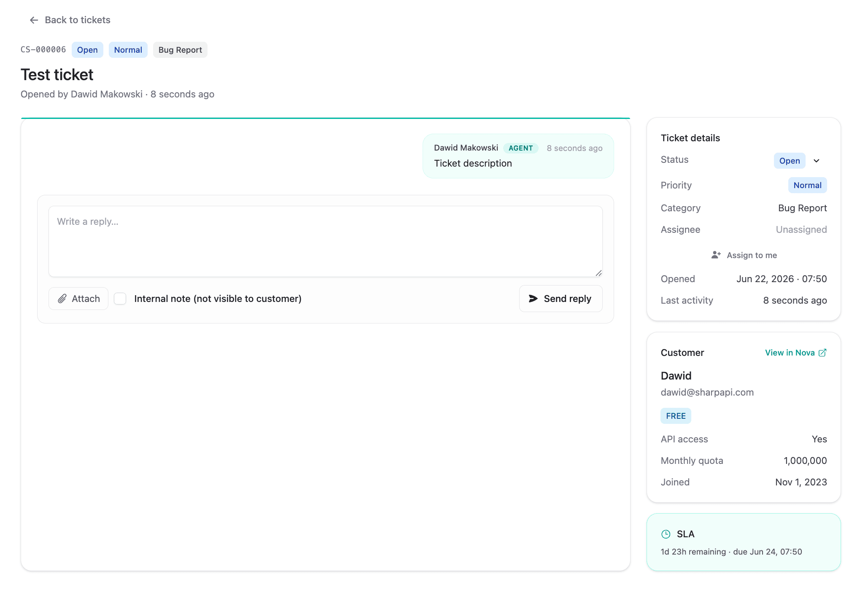Expand the Status dropdown chevron
The image size is (868, 598).
(817, 161)
